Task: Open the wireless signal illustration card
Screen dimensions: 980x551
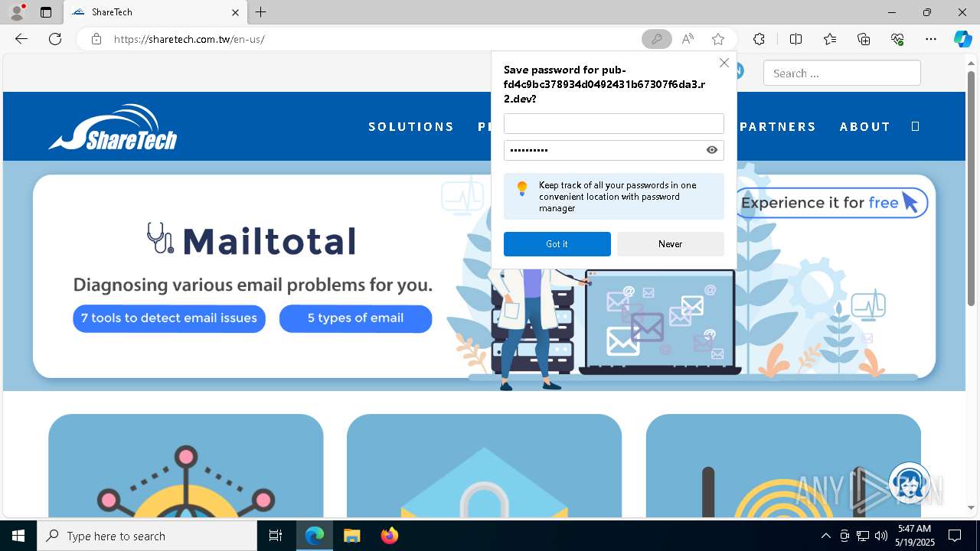Action: pyautogui.click(x=783, y=466)
